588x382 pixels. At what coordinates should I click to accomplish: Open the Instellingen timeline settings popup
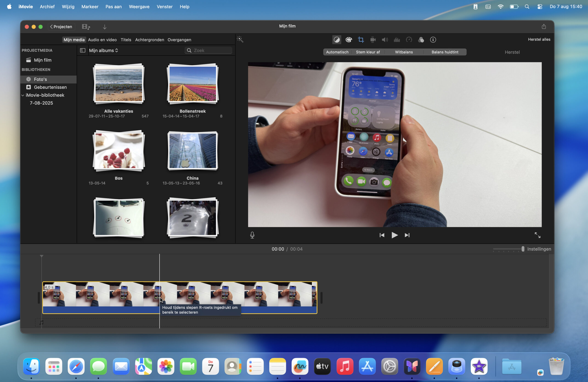pyautogui.click(x=539, y=249)
